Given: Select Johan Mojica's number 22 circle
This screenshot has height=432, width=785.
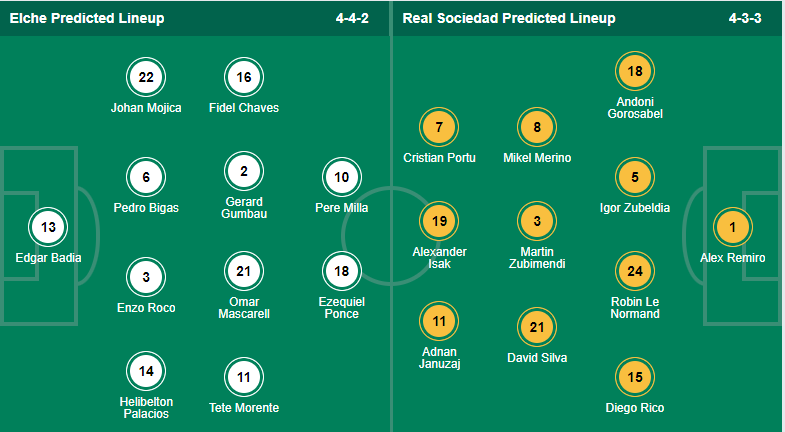Looking at the screenshot, I should tap(146, 77).
